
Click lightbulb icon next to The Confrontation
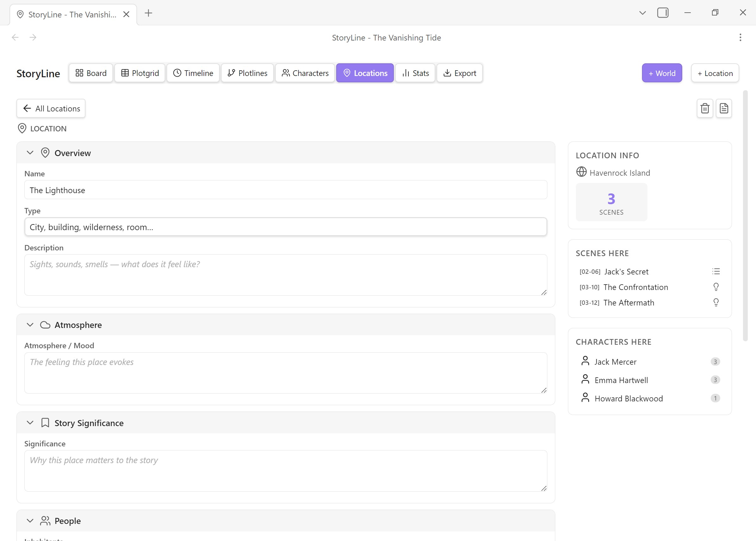pyautogui.click(x=716, y=287)
